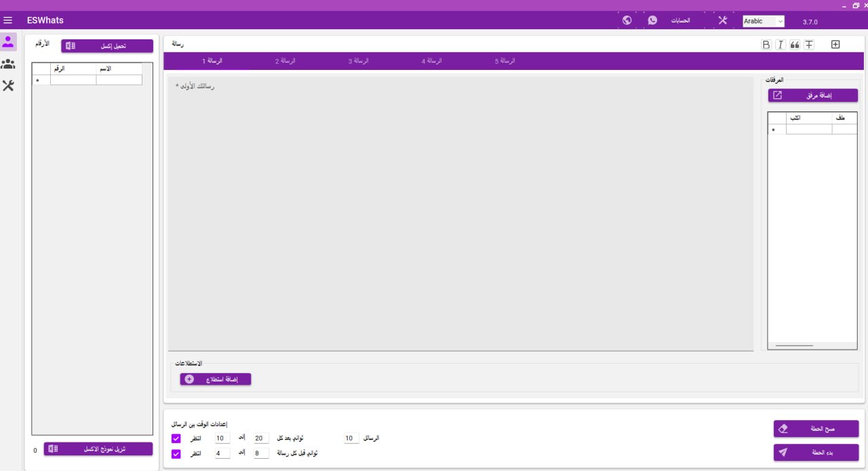The height and width of the screenshot is (471, 868).
Task: Open the Arabic language dropdown
Action: pos(762,21)
